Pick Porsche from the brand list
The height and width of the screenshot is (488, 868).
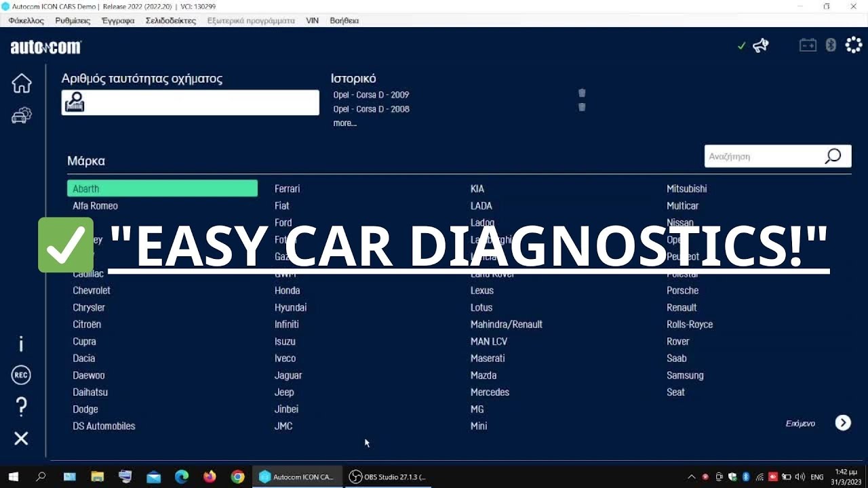(682, 290)
